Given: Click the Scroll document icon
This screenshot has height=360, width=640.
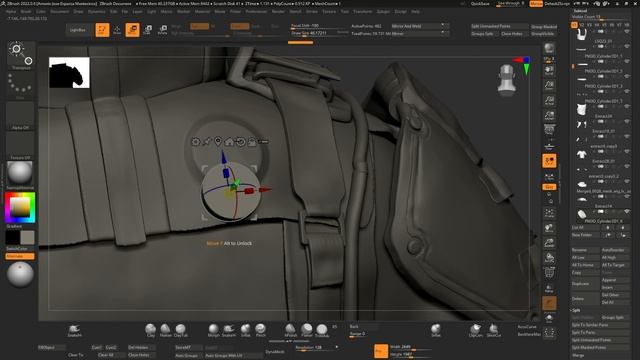Looking at the screenshot, I should click(x=549, y=70).
